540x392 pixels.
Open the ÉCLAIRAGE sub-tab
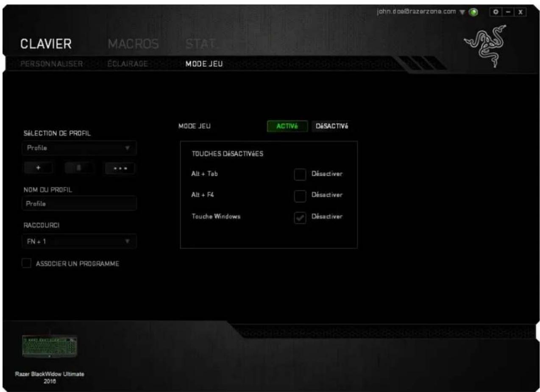127,64
